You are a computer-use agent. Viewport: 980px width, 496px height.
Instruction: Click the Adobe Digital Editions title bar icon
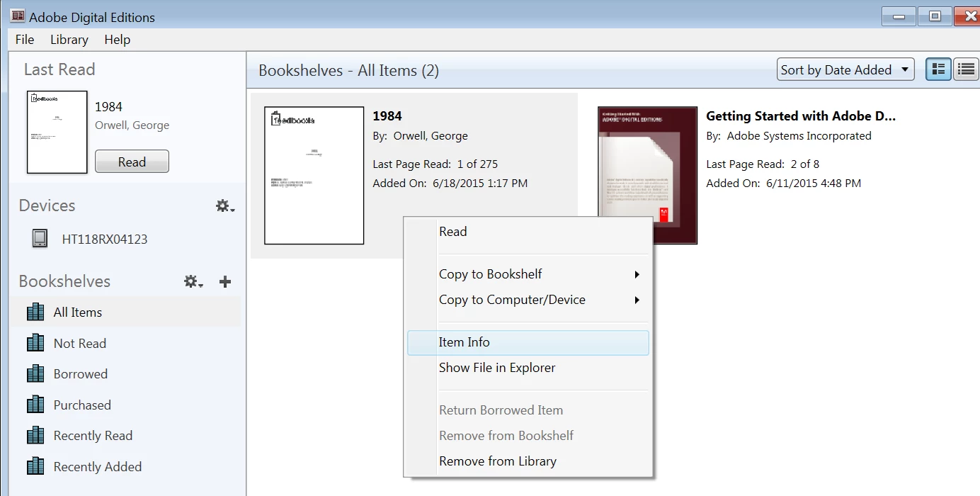click(18, 16)
